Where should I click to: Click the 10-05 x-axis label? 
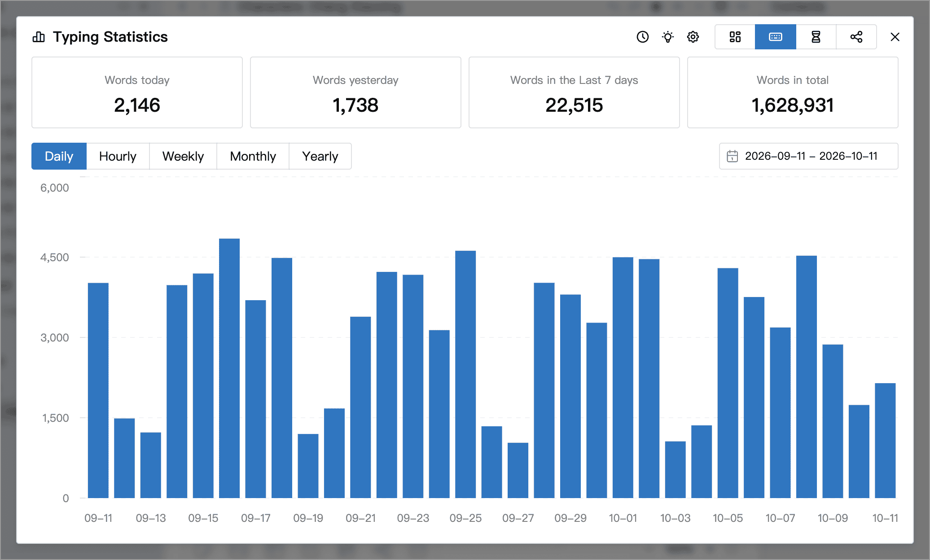(728, 518)
